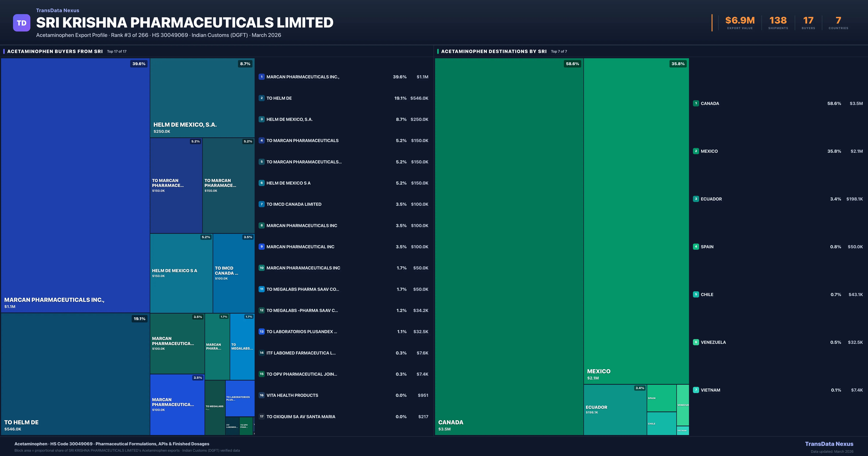Click the TransData Nexus footer link
This screenshot has height=456, width=868.
829,444
